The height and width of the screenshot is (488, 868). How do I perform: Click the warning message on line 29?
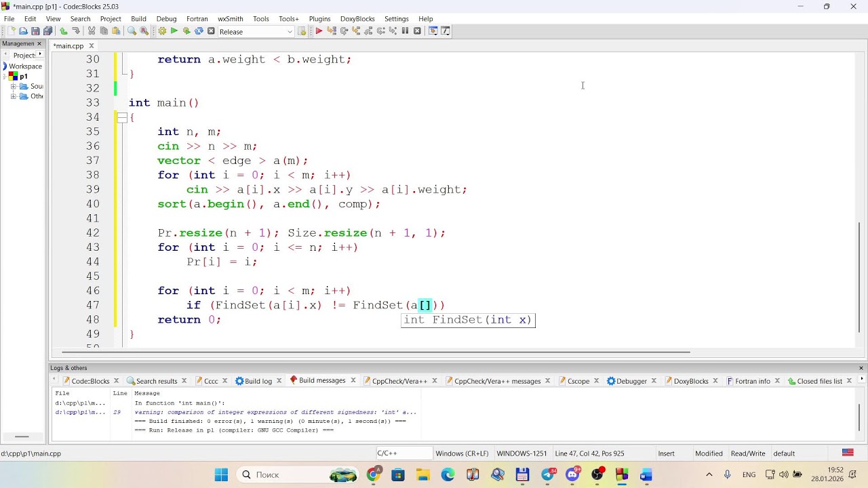pyautogui.click(x=275, y=412)
